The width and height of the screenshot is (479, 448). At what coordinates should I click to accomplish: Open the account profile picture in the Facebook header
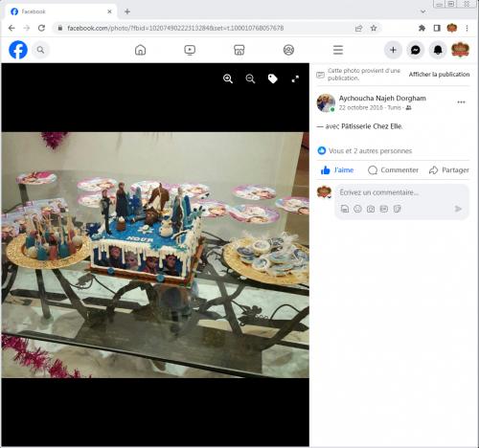pos(460,50)
